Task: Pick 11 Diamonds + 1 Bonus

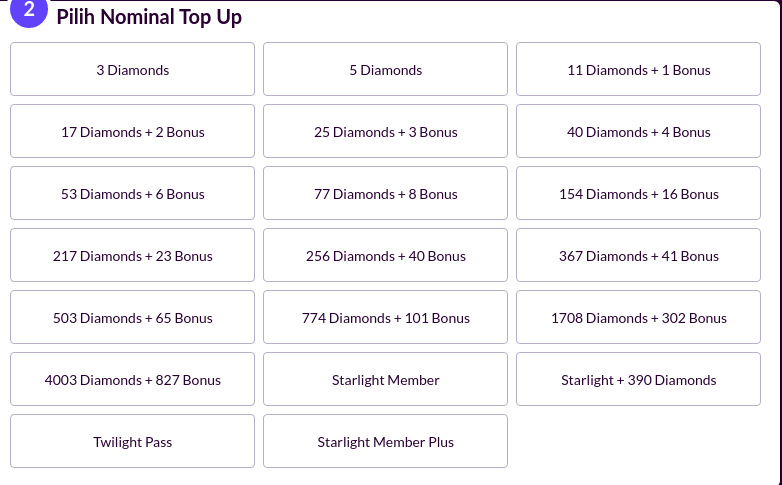Action: click(x=639, y=70)
